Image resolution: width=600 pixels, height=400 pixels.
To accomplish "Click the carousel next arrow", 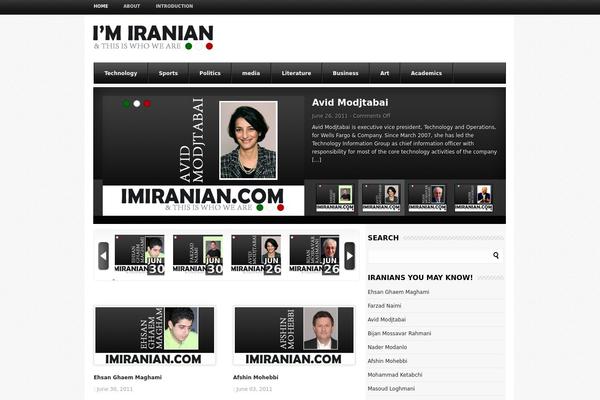I will click(x=349, y=256).
